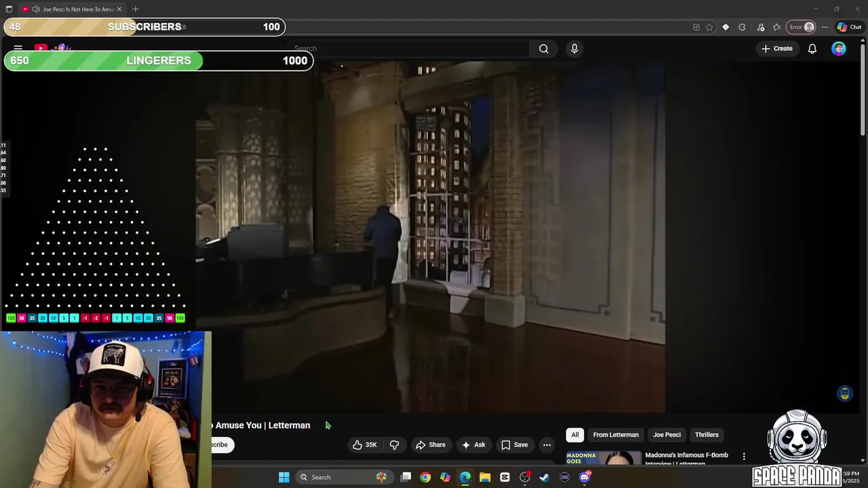Like the video with 35K likes
Viewport: 868px width, 488px height.
364,445
